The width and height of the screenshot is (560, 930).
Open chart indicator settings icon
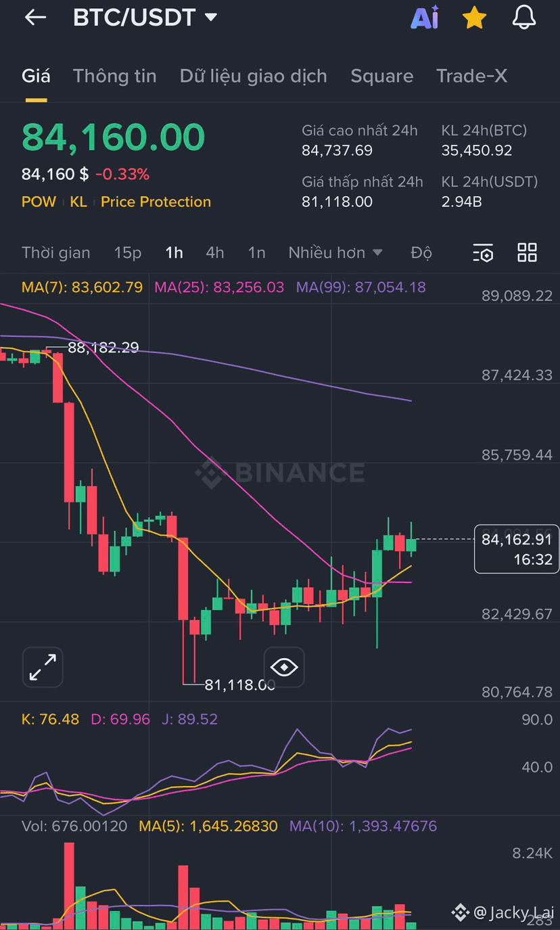[x=483, y=253]
